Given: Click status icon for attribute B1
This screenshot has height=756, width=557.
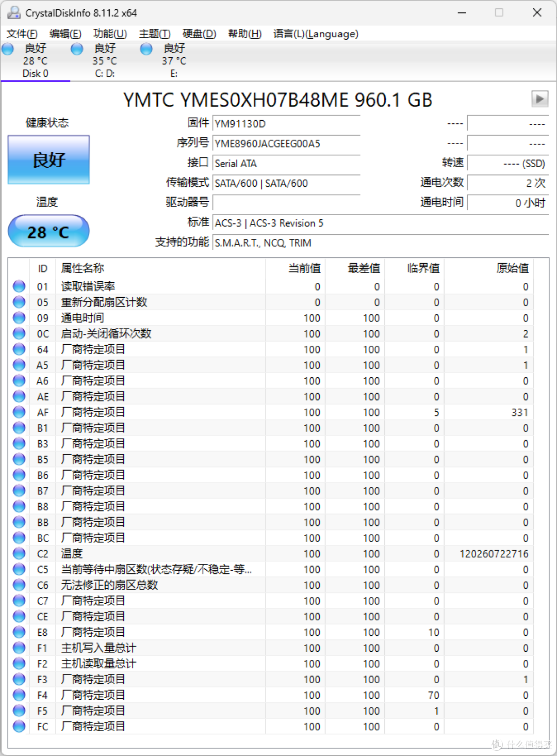Looking at the screenshot, I should [x=19, y=428].
